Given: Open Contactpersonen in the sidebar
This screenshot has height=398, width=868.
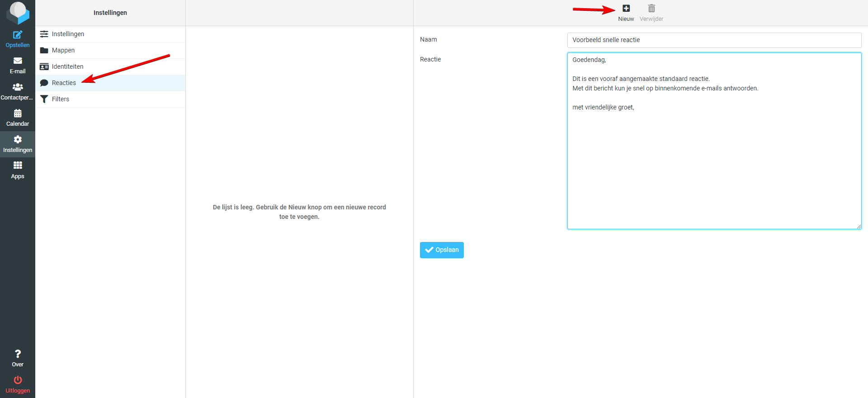Looking at the screenshot, I should 18,87.
